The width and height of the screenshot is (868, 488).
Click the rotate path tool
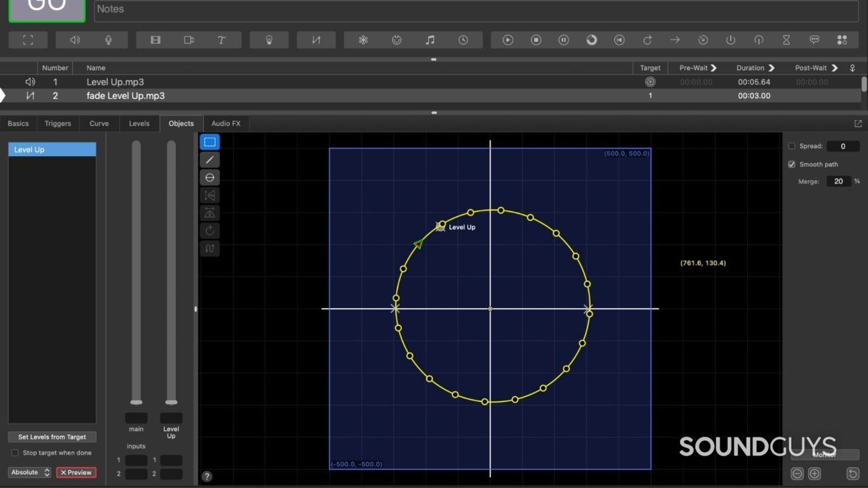click(210, 231)
